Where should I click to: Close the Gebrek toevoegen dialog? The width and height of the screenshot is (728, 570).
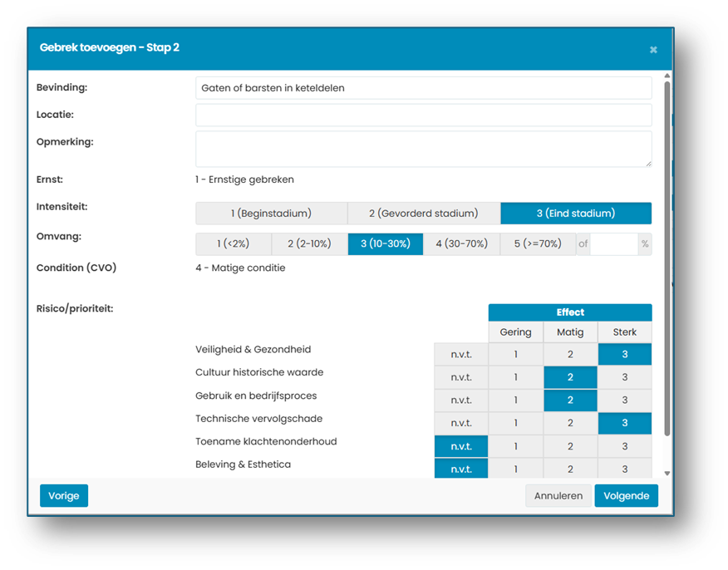(x=652, y=50)
